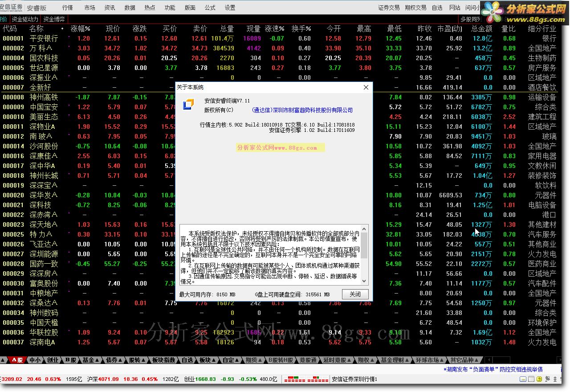Image resolution: width=570 pixels, height=392 pixels.
Task: Click the red-green market breadth indicator icon
Action: pos(306,379)
